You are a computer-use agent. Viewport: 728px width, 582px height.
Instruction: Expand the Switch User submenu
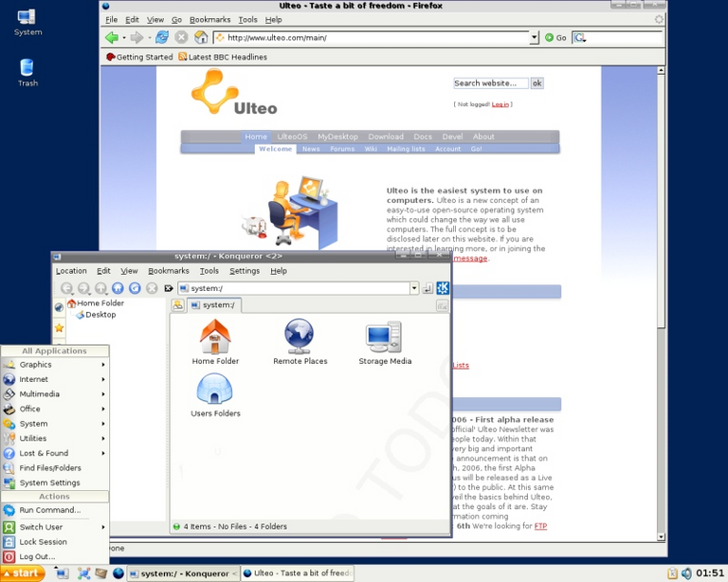[x=55, y=527]
